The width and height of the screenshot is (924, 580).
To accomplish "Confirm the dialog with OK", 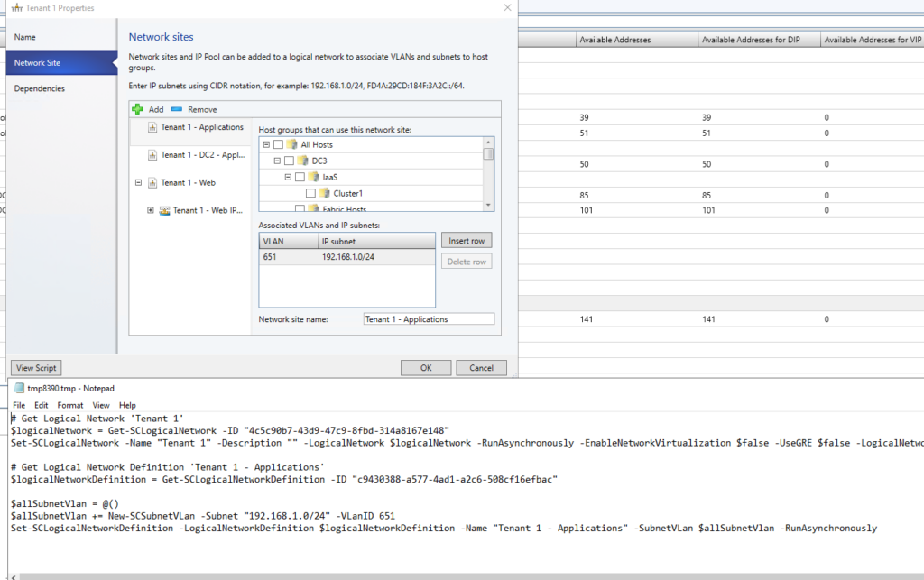I will 426,367.
